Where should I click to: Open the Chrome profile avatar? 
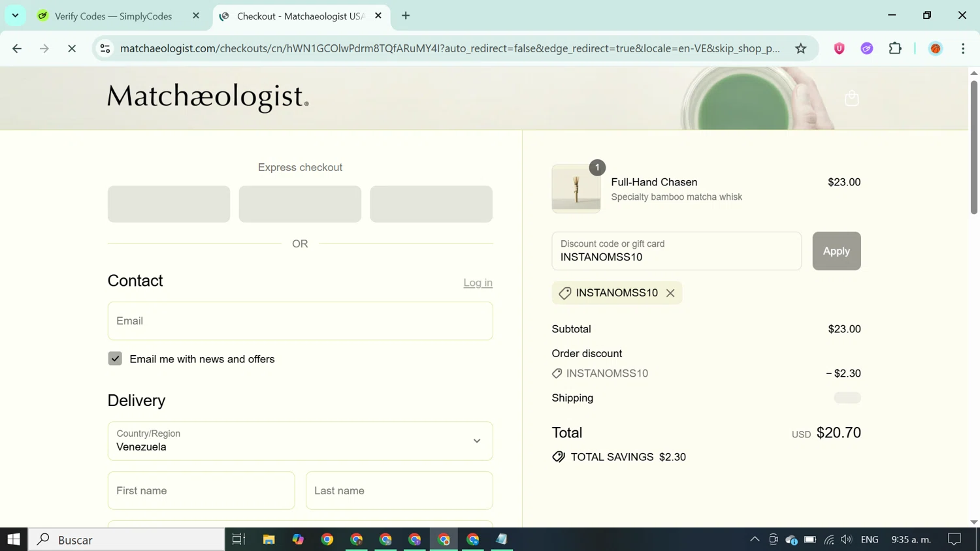tap(936, 48)
